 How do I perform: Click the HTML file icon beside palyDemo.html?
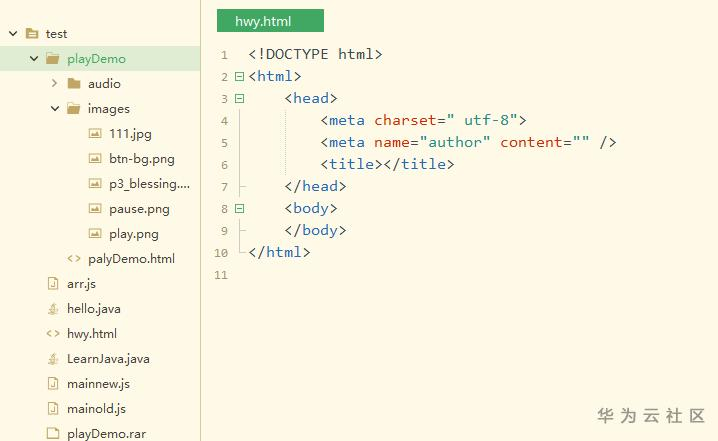(x=74, y=258)
